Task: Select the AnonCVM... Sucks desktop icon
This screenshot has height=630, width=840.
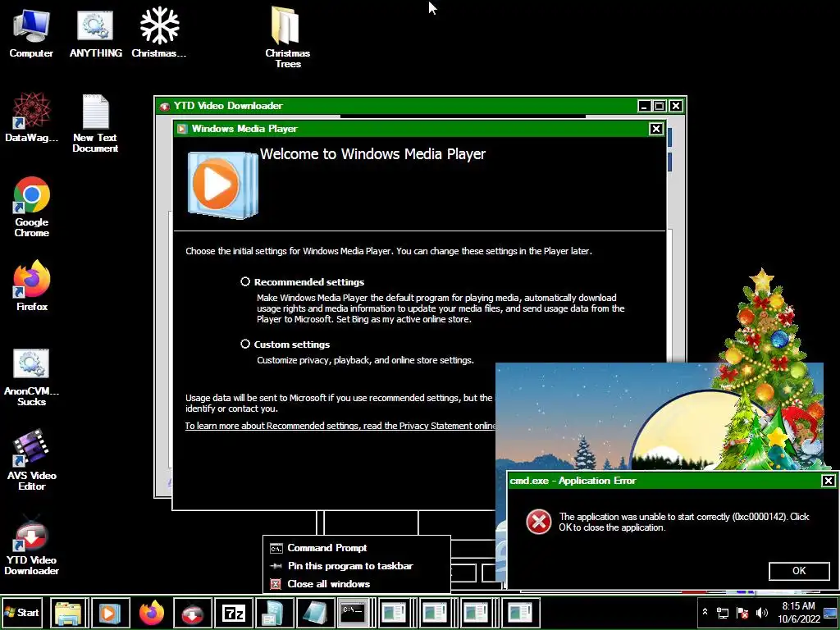Action: pos(31,377)
